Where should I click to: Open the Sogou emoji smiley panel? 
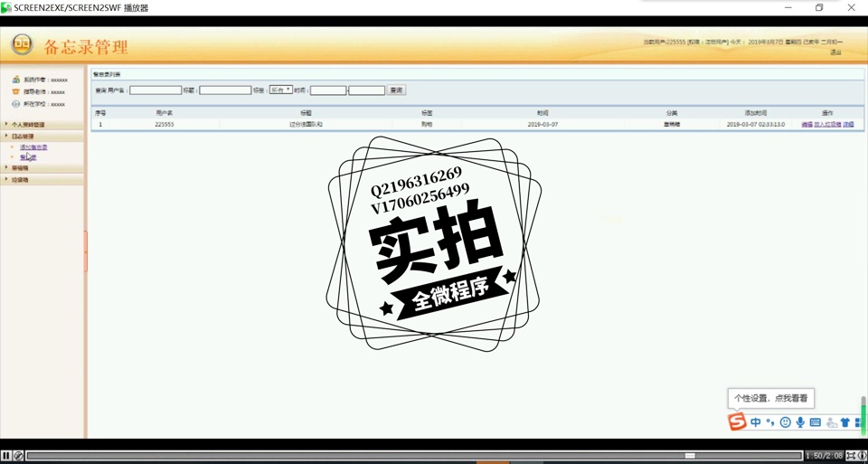click(x=785, y=422)
